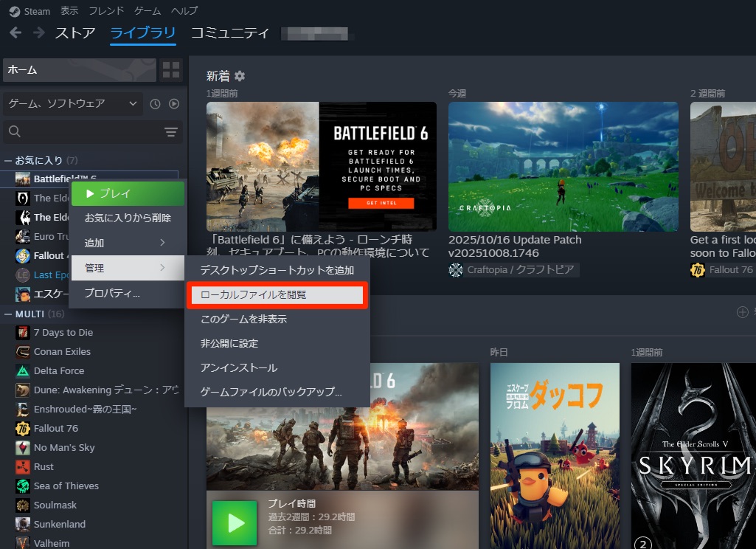This screenshot has height=549, width=756.
Task: Open the advanced filter options icon
Action: click(171, 132)
